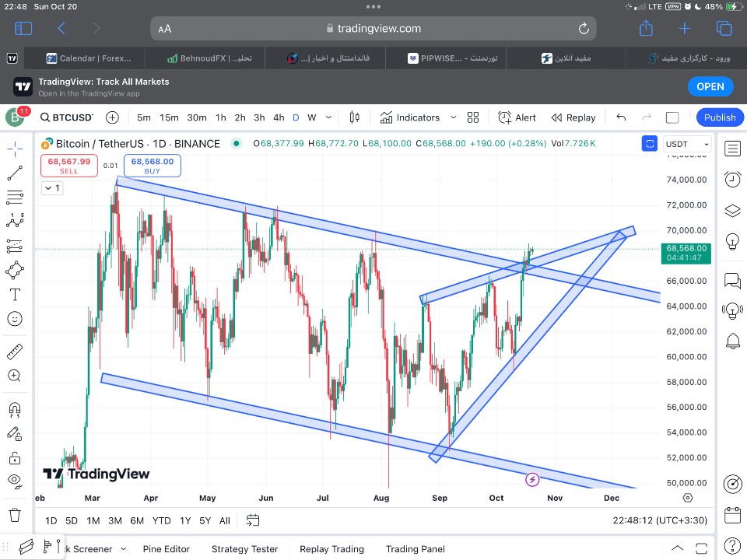Screen dimensions: 747x560
Task: Toggle stay in drawing mode
Action: pos(15,433)
